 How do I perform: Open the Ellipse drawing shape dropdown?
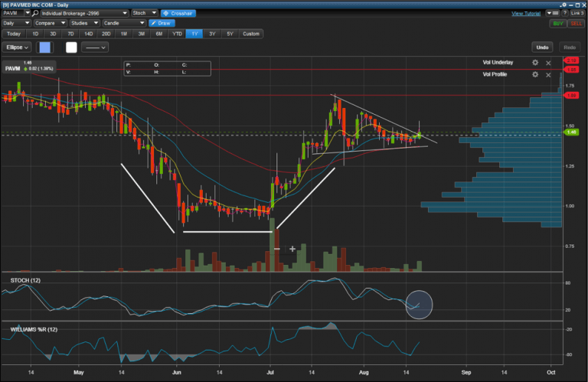[x=18, y=47]
